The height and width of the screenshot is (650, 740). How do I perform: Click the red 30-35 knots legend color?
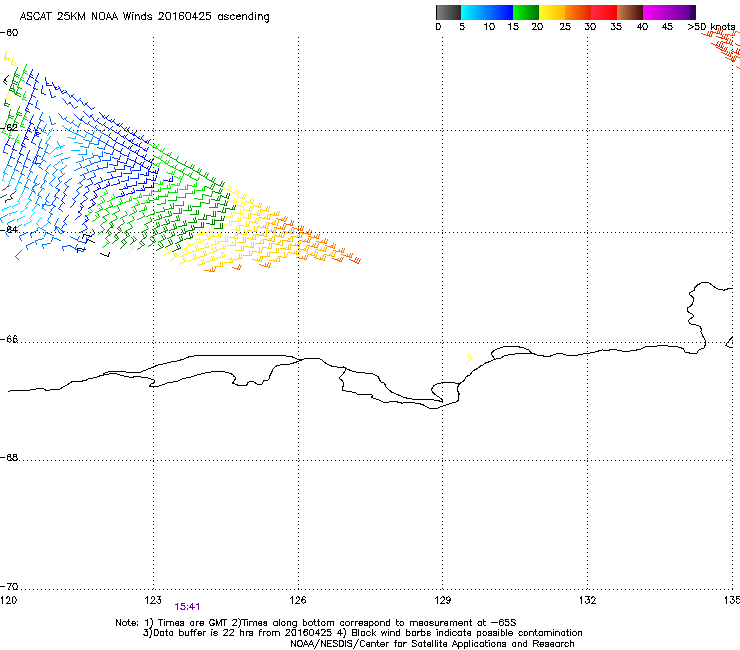604,12
